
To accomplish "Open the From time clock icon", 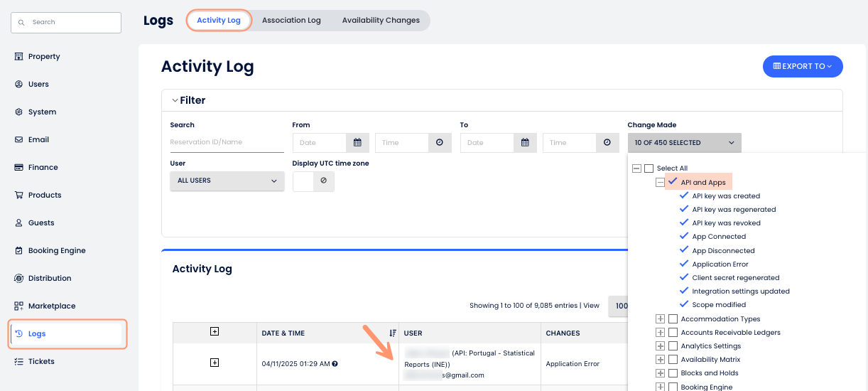I will coord(440,142).
